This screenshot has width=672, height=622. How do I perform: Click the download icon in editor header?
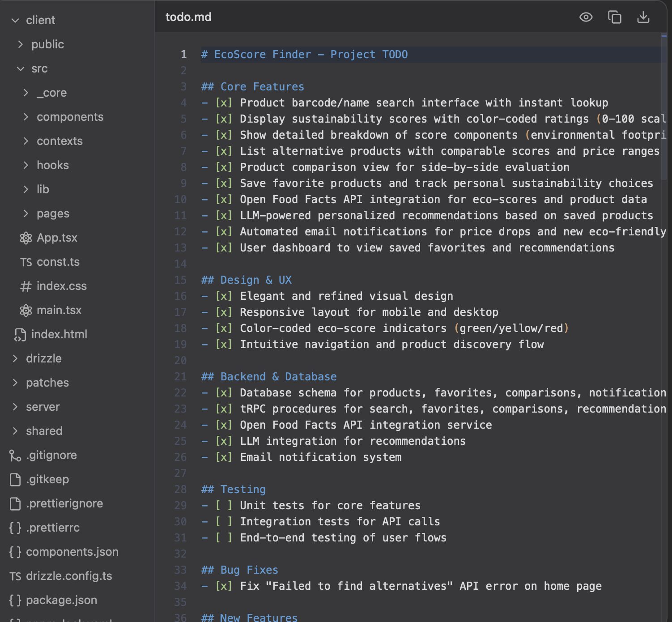[x=643, y=17]
